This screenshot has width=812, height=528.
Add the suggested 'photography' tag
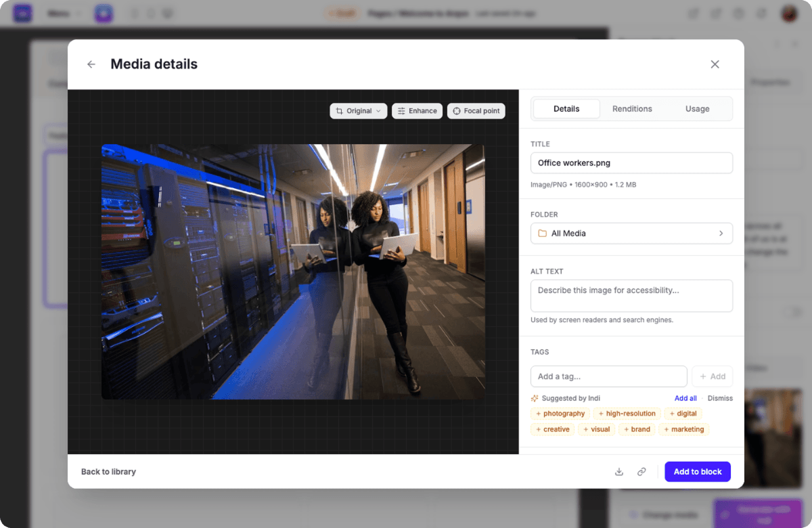560,414
